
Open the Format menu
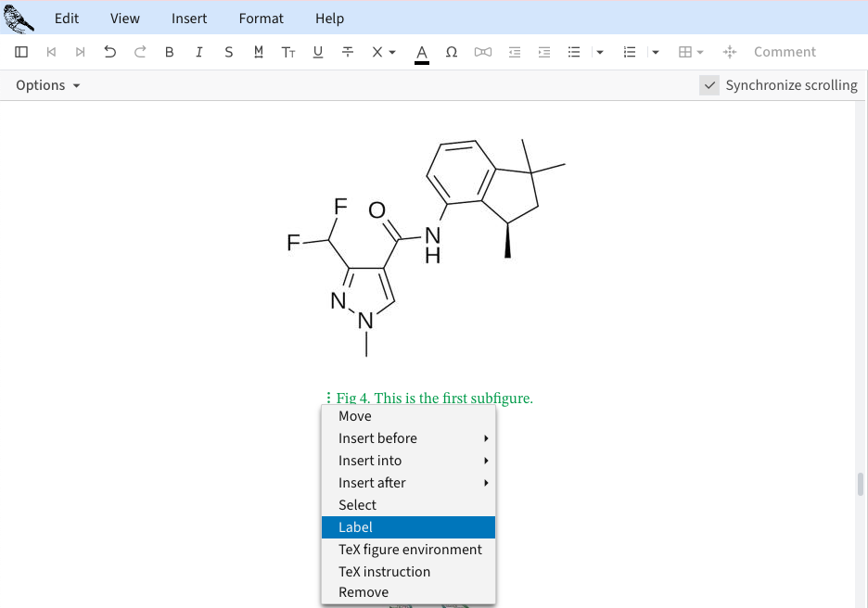261,19
